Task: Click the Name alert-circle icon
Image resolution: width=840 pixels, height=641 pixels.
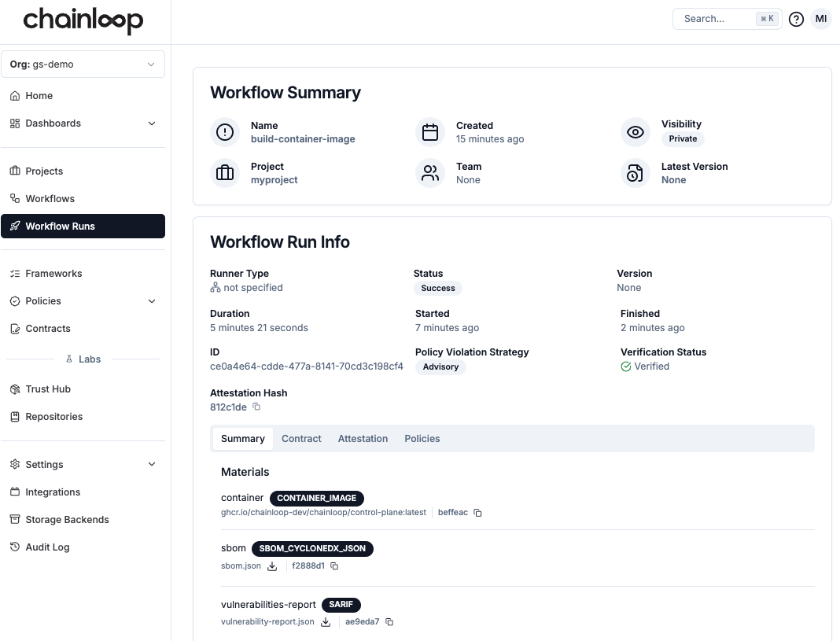Action: click(x=225, y=132)
